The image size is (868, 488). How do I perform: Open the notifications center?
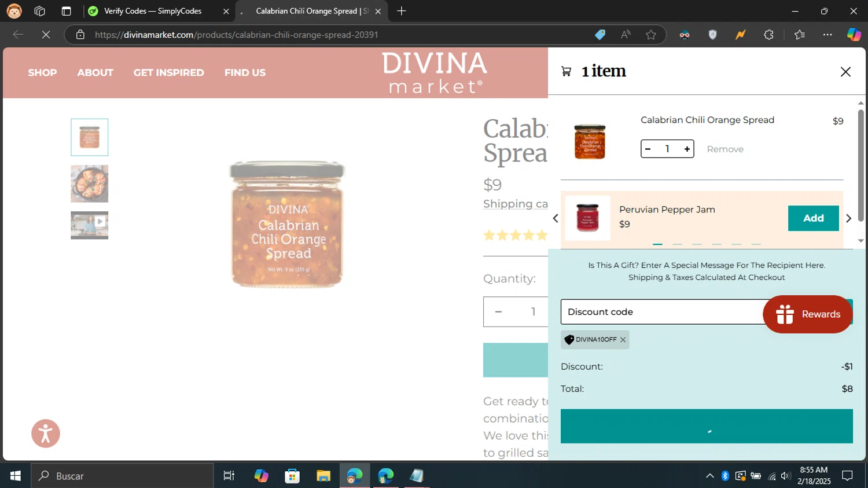click(847, 476)
